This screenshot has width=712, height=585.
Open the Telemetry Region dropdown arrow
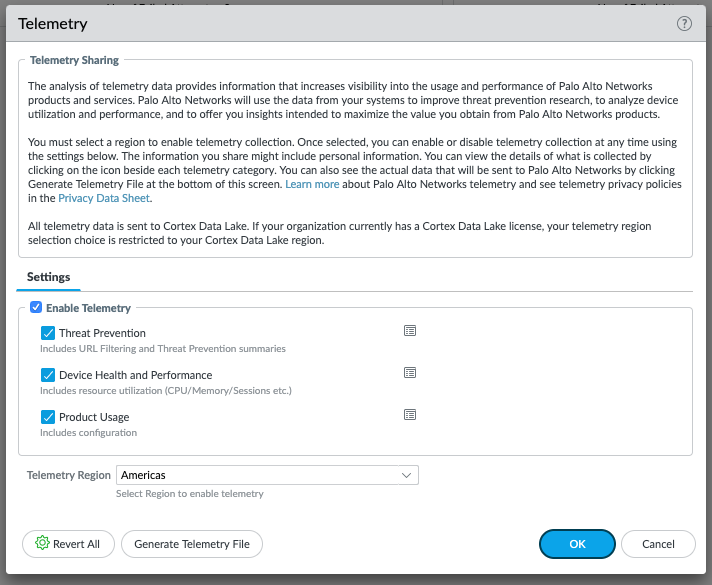coord(406,476)
